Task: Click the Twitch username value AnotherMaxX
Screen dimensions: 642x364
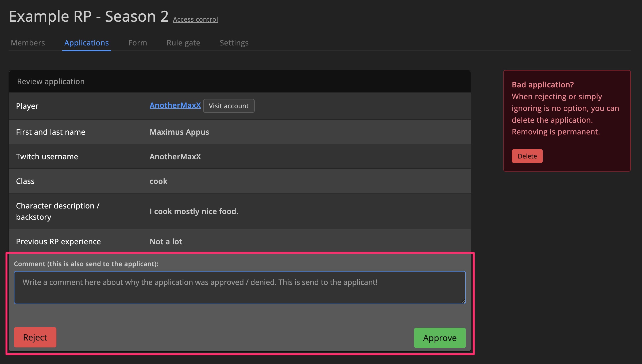Action: point(175,157)
